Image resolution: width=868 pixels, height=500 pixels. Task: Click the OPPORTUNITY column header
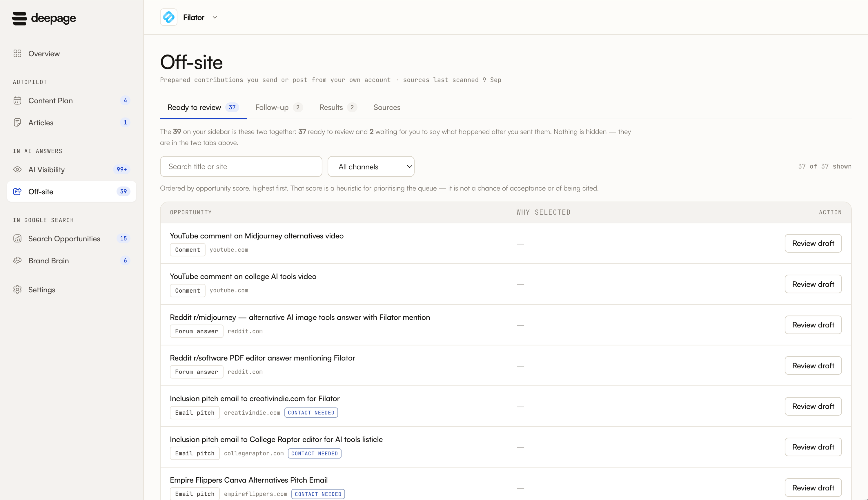pyautogui.click(x=191, y=213)
